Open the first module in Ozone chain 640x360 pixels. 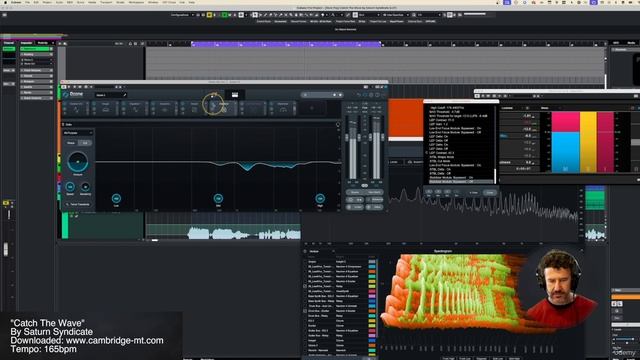(x=76, y=108)
